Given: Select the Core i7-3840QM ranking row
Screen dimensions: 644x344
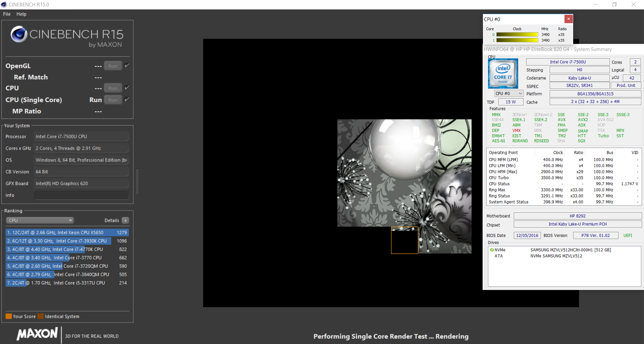Looking at the screenshot, I should point(67,275).
